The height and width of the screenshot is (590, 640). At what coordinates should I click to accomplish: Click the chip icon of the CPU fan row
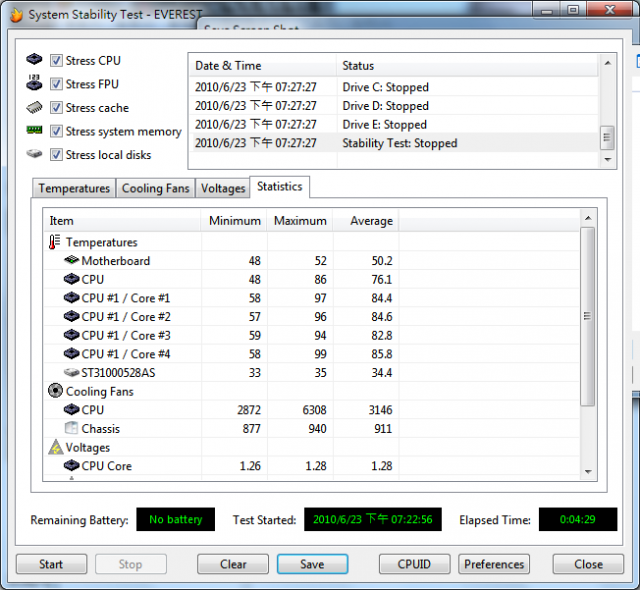pos(71,409)
